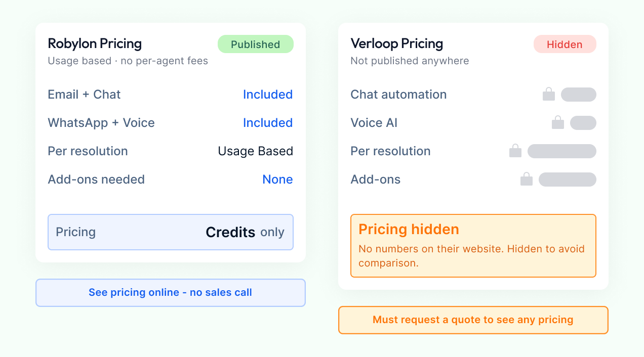The width and height of the screenshot is (644, 357).
Task: Click the orange Pricing hidden notice box
Action: (473, 246)
